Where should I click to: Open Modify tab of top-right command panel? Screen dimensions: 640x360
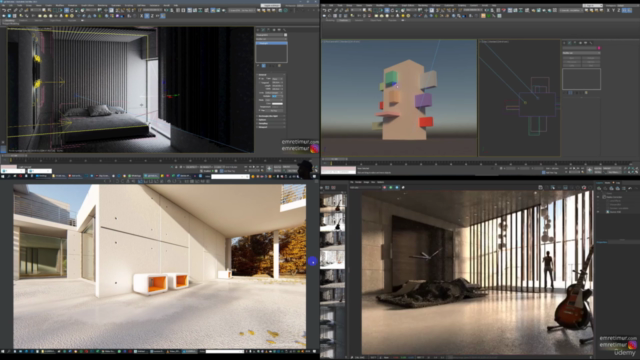click(569, 43)
